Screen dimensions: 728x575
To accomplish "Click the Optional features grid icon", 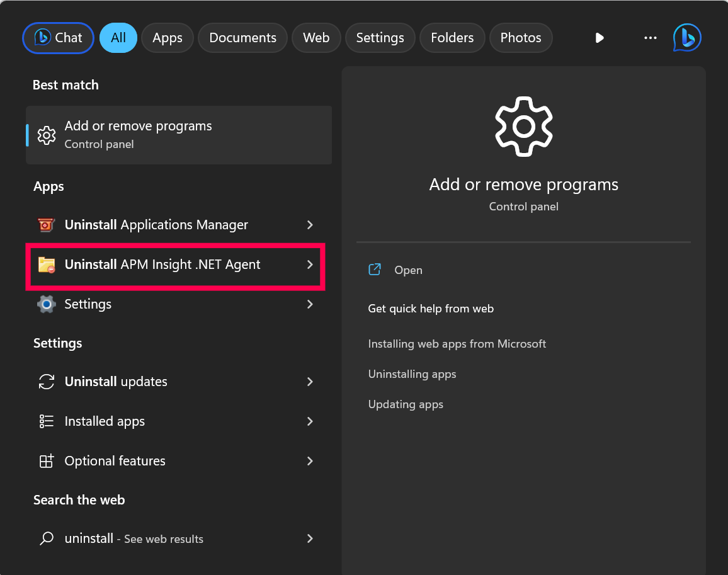I will (47, 461).
